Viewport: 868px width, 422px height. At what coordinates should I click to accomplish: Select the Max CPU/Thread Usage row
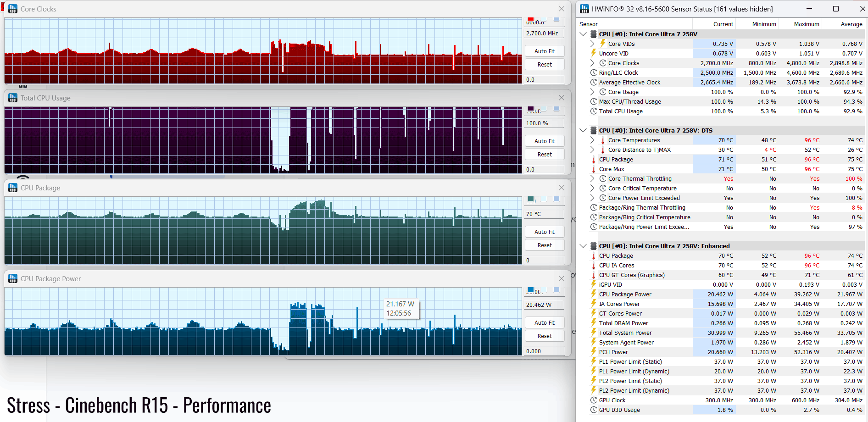tap(721, 101)
